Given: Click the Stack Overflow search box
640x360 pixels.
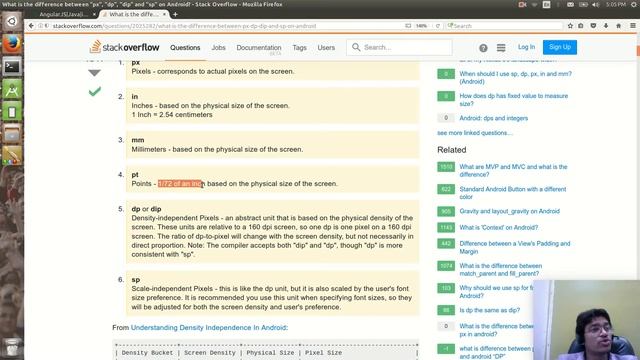Looking at the screenshot, I should pos(399,47).
